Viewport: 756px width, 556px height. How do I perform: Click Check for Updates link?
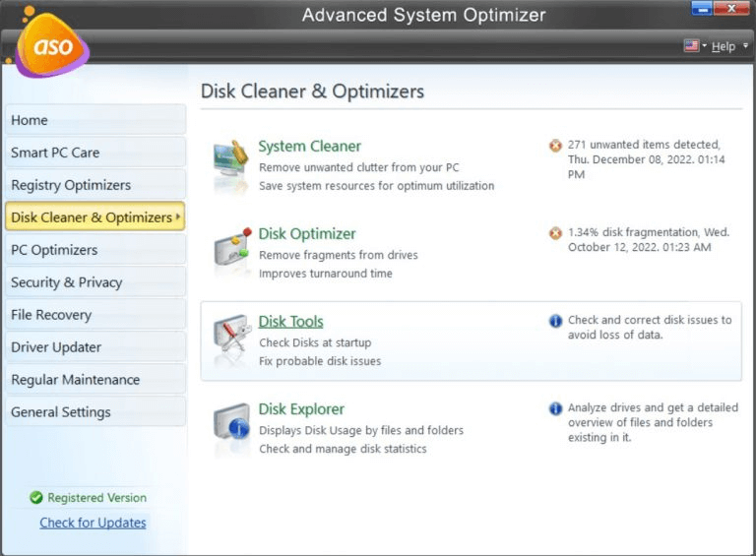(x=93, y=523)
